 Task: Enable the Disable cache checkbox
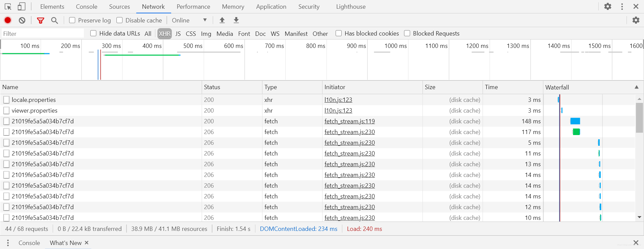point(119,20)
